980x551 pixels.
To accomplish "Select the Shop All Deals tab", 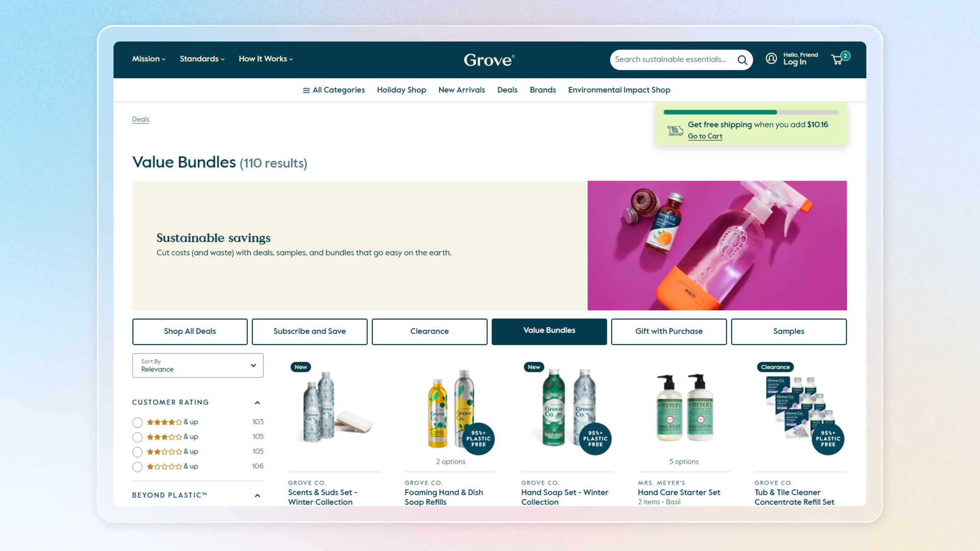I will pos(190,331).
